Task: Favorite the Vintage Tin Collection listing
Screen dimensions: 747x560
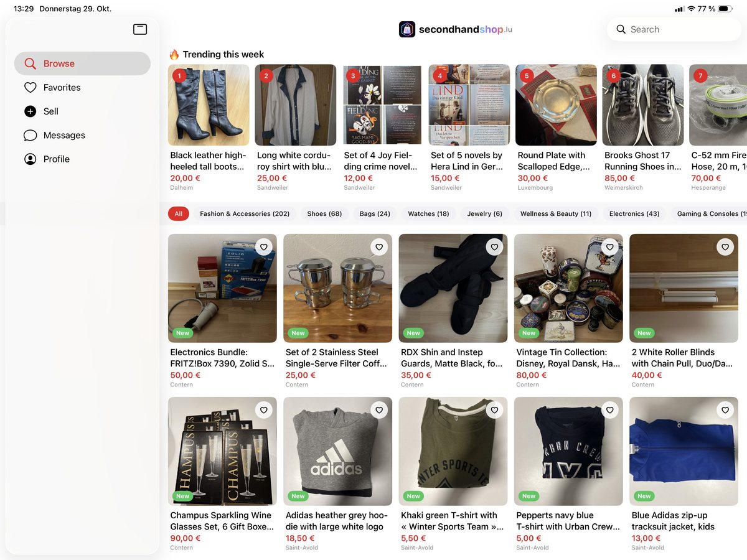Action: [610, 247]
